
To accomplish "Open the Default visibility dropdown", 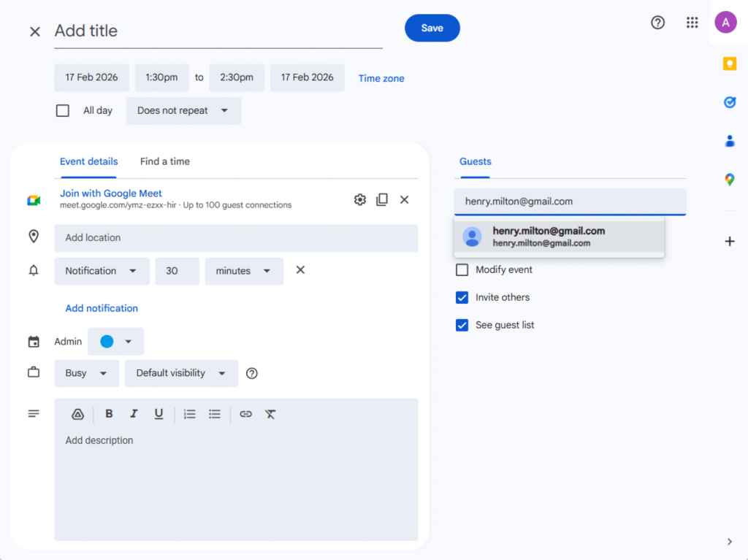I will click(x=180, y=373).
